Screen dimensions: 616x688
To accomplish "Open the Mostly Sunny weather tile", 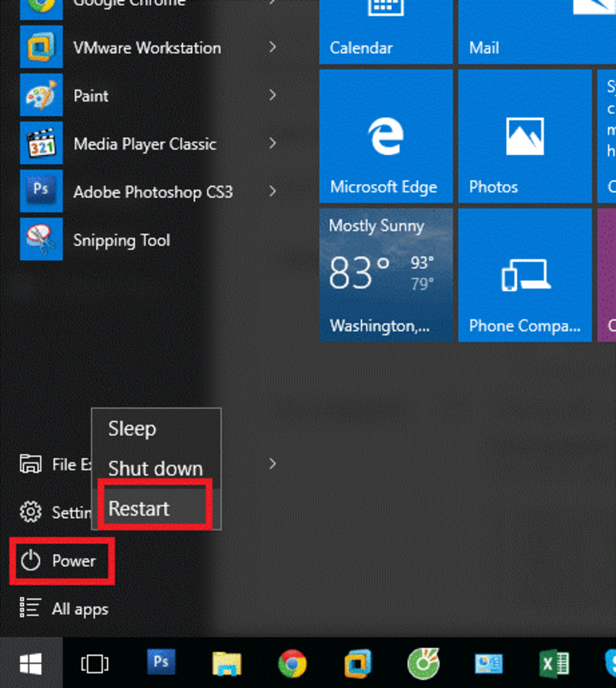I will [386, 275].
